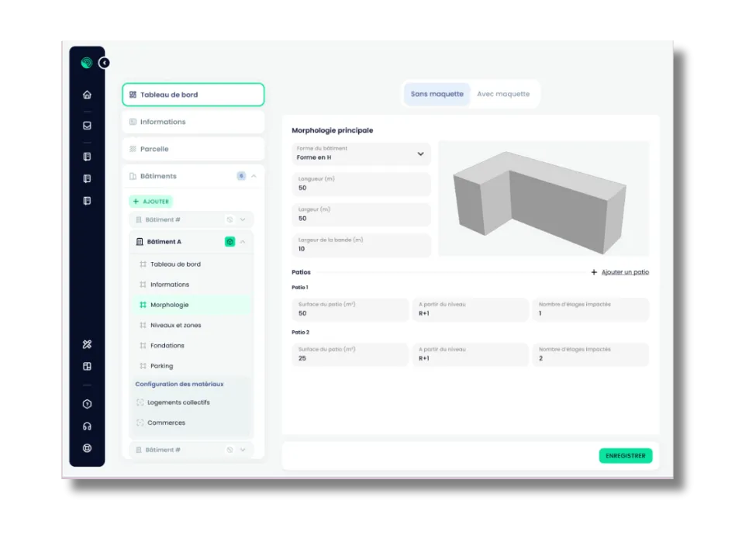Open the Forme du bâtiment dropdown
Screen dimensions: 756x542
coord(361,154)
